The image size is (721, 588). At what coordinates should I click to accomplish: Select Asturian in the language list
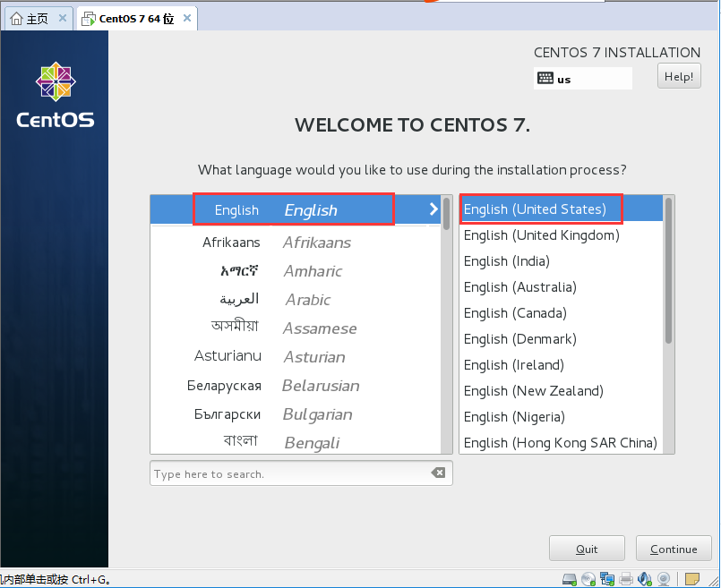point(296,357)
